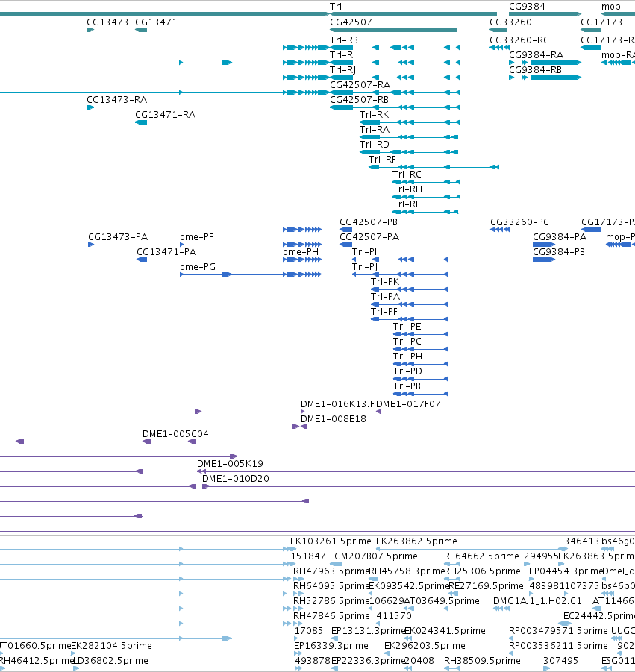
Task: Select the mop gene label
Action: [x=611, y=7]
